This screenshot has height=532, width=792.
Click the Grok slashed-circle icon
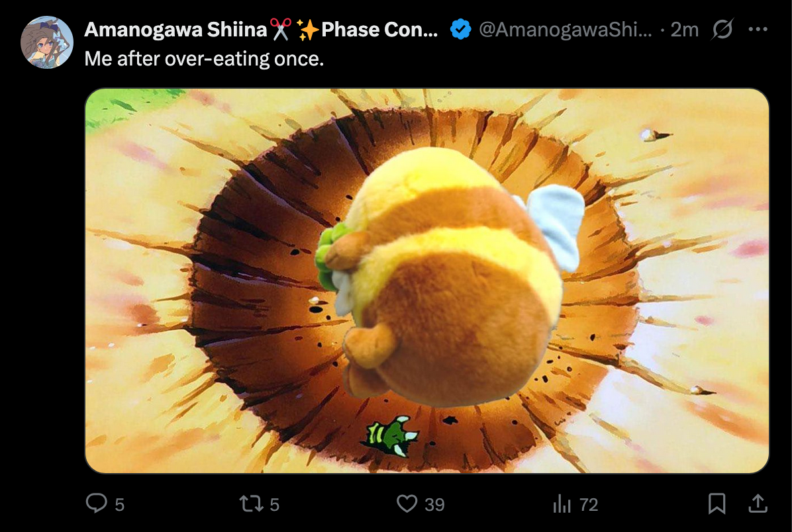[x=722, y=29]
